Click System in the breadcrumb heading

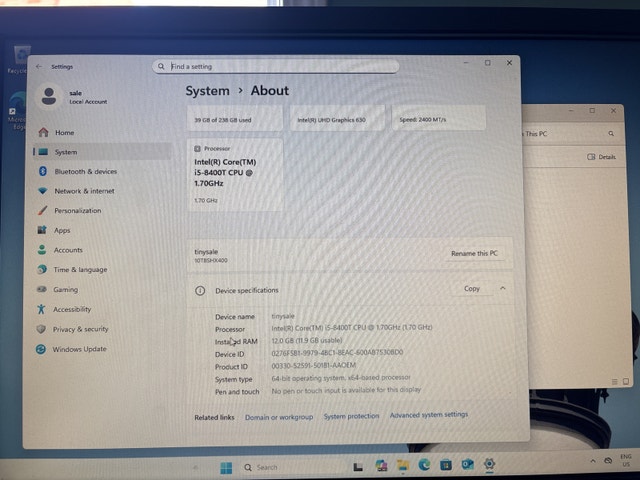point(207,91)
